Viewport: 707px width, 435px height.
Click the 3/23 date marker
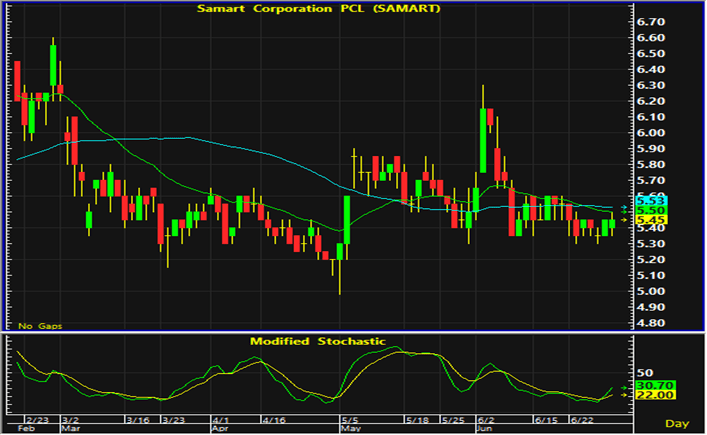pos(174,420)
